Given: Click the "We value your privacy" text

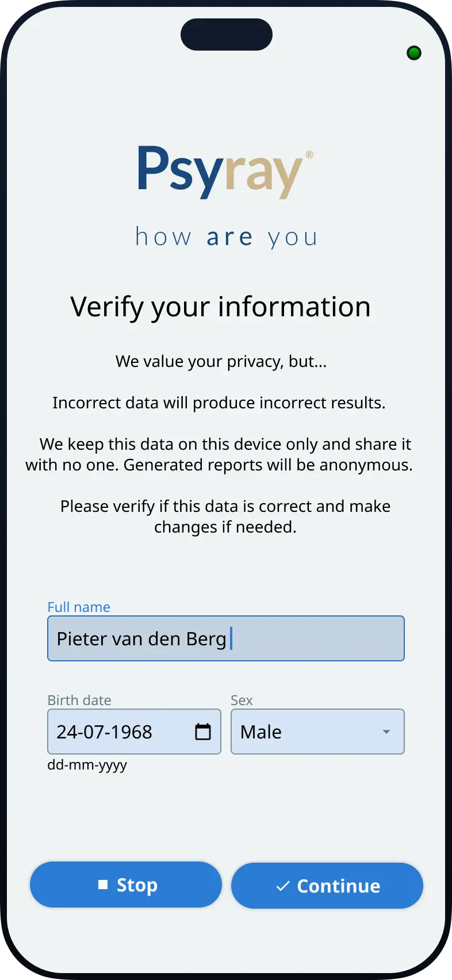Looking at the screenshot, I should click(x=221, y=361).
